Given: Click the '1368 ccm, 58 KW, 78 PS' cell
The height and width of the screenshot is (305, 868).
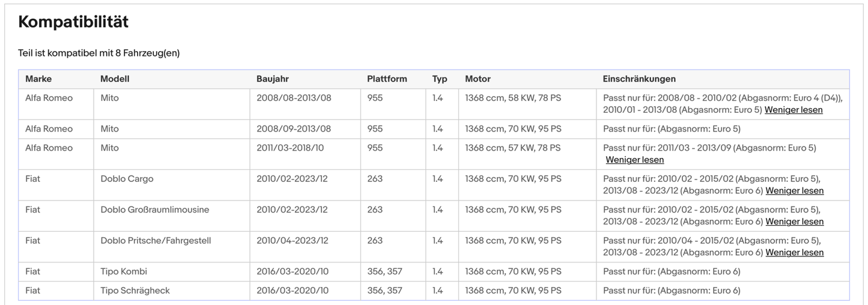Looking at the screenshot, I should [x=513, y=97].
